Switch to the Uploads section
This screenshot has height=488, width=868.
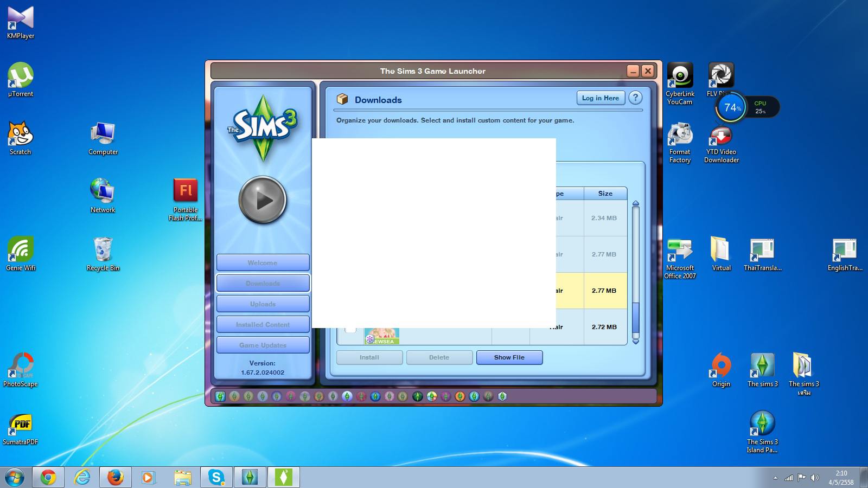(263, 304)
